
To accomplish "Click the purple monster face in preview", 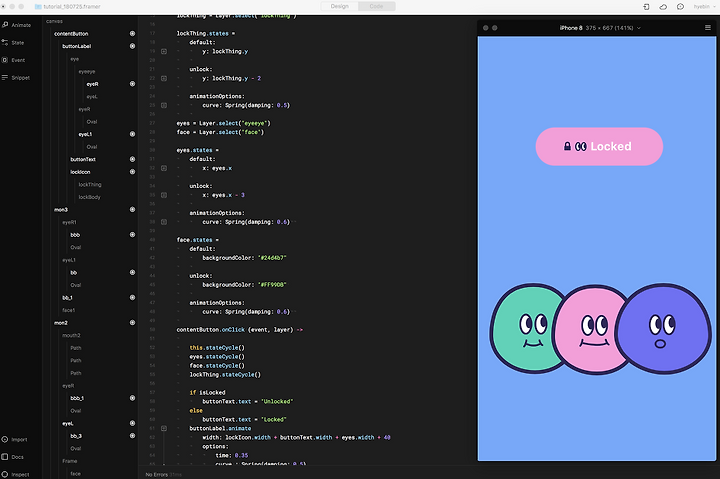I will pos(664,328).
